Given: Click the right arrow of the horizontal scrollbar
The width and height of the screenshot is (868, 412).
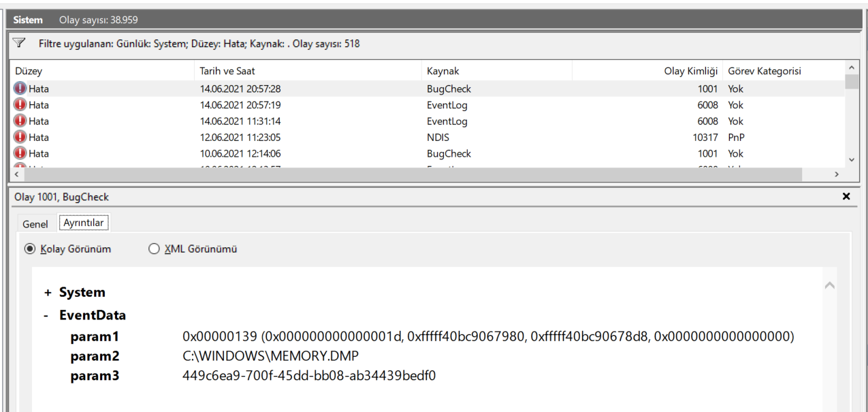Looking at the screenshot, I should (x=838, y=174).
